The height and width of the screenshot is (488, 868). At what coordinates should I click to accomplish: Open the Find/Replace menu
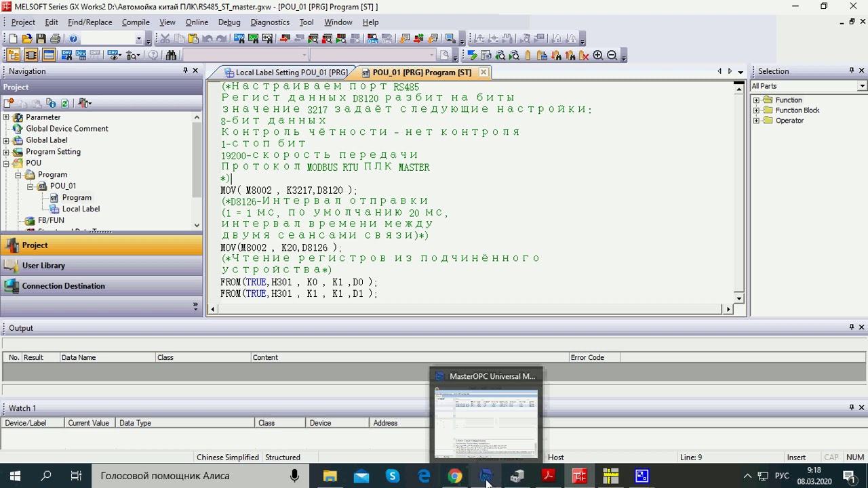90,22
